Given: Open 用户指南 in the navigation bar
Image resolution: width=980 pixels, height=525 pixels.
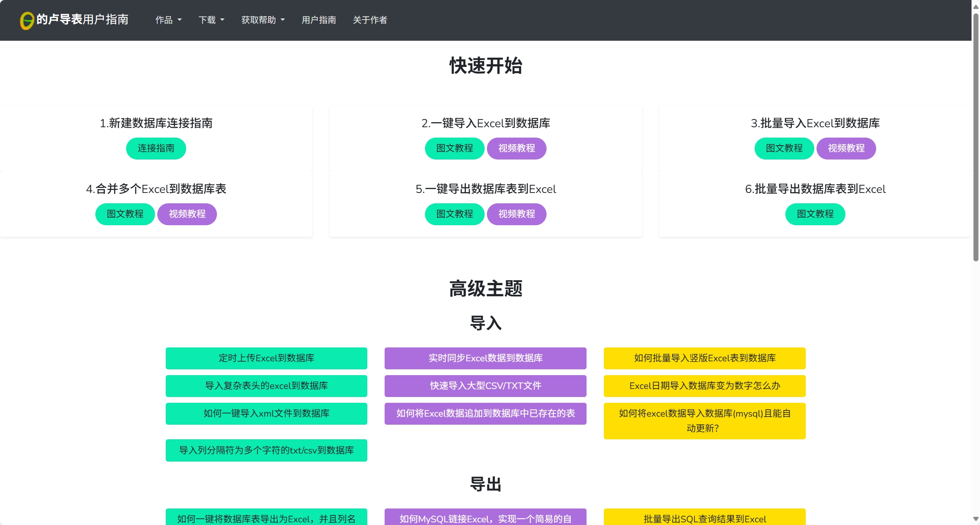Looking at the screenshot, I should [318, 20].
